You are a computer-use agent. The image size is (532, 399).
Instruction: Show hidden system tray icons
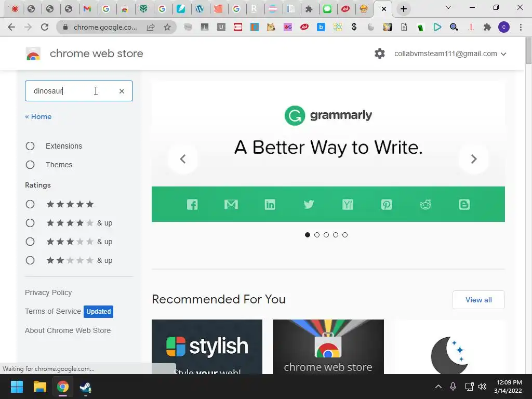click(x=438, y=387)
